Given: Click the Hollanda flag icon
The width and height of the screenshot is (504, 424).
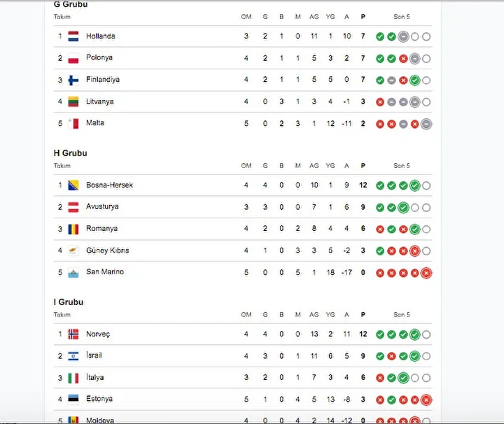Looking at the screenshot, I should pyautogui.click(x=73, y=36).
